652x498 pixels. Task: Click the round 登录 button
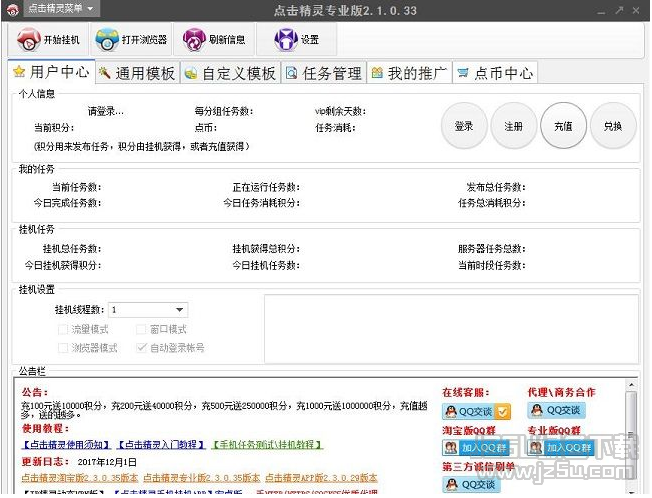click(x=464, y=126)
